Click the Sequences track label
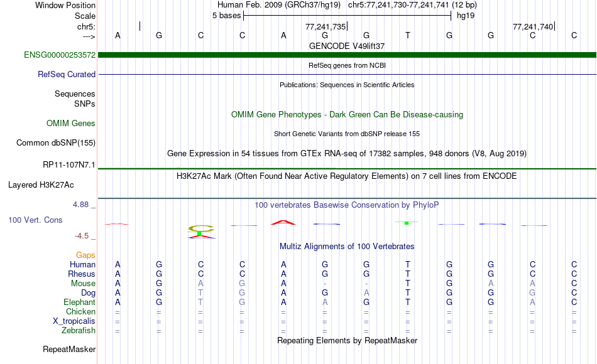This screenshot has height=364, width=597. [x=75, y=94]
